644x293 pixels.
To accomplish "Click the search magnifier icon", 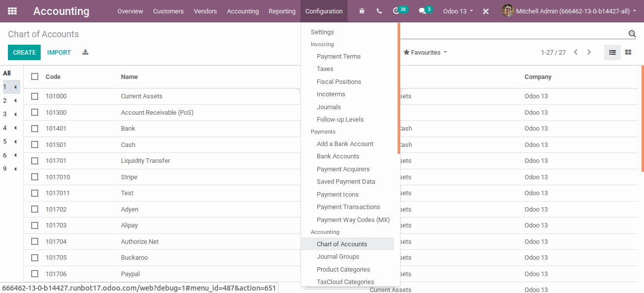I will (632, 34).
